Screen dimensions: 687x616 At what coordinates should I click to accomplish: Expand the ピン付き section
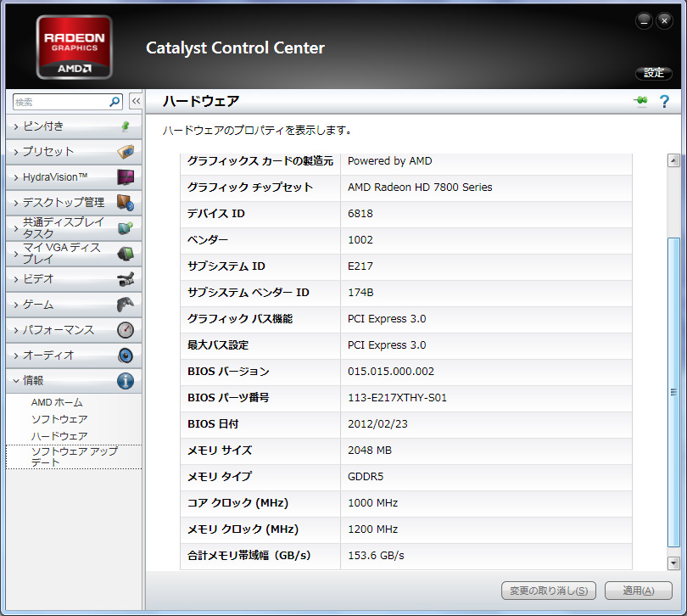point(74,126)
